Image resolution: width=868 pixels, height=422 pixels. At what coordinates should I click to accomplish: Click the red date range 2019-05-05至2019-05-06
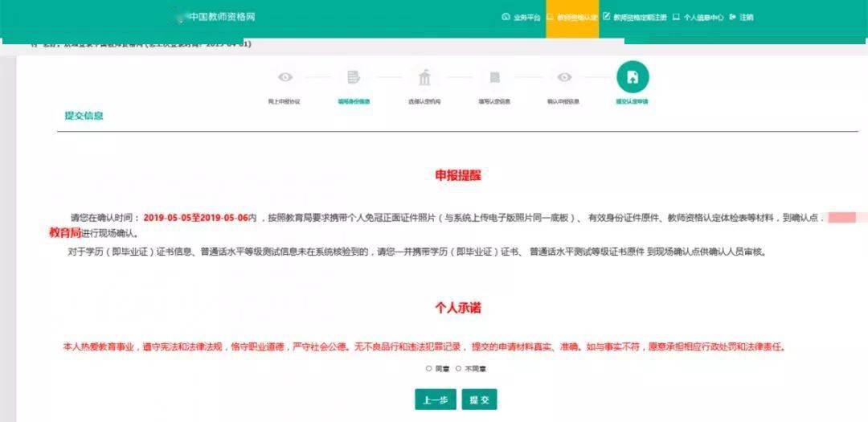point(196,218)
